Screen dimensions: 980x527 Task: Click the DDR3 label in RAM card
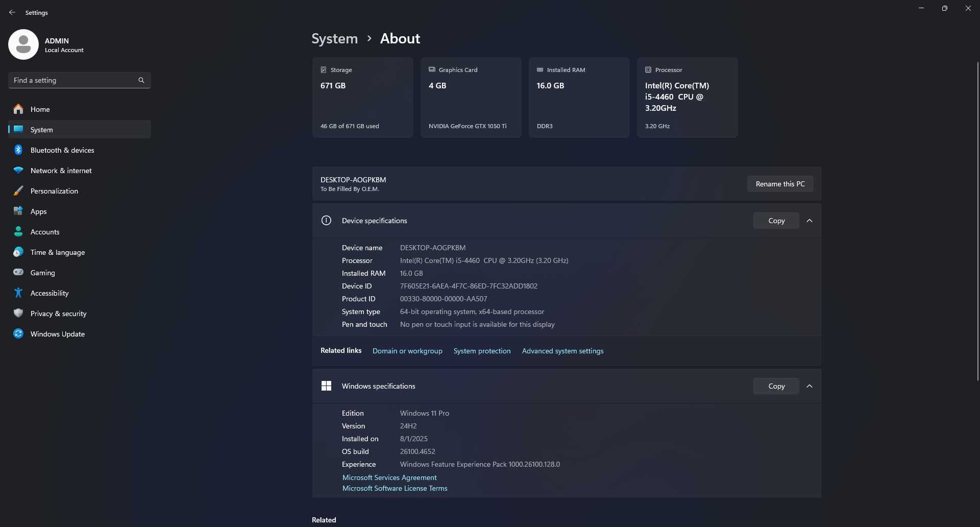545,126
